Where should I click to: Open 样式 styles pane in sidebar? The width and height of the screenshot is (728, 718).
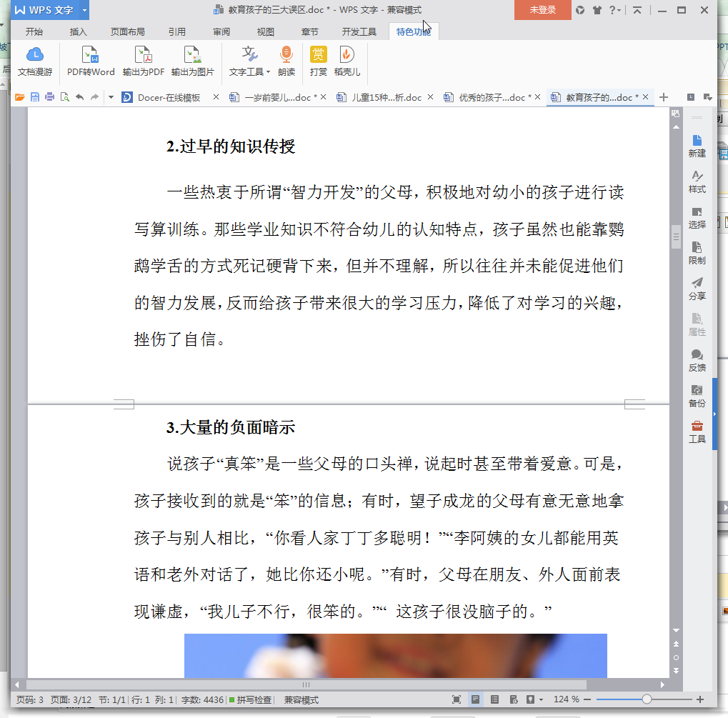click(x=697, y=182)
